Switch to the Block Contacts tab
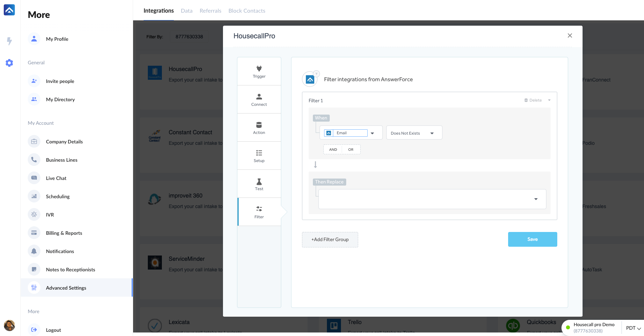 click(x=247, y=11)
